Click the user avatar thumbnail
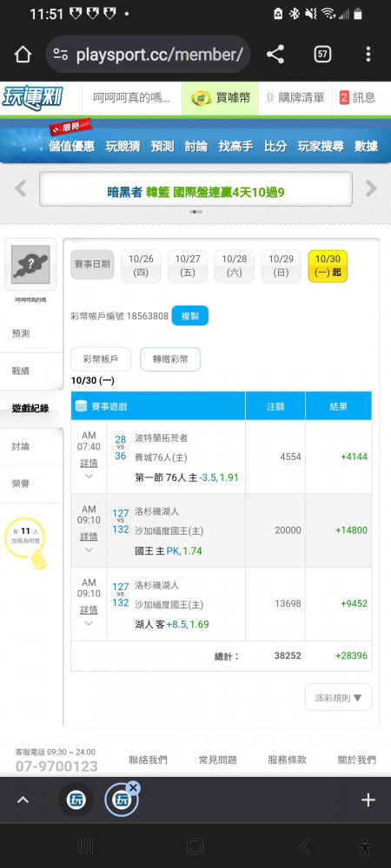Image resolution: width=391 pixels, height=868 pixels. pos(30,265)
